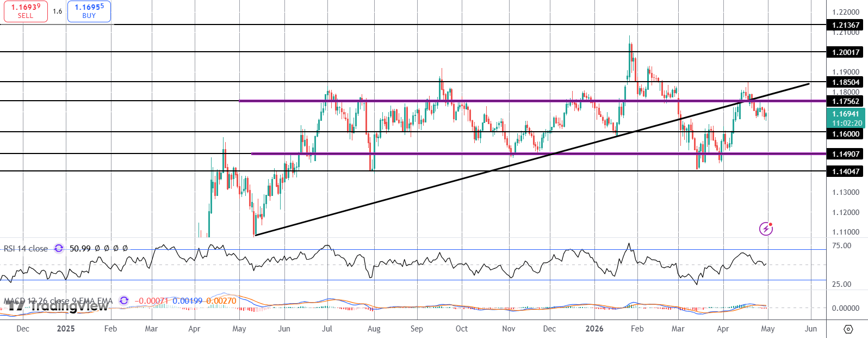
Task: Select the 1.14907 price level label
Action: click(x=846, y=154)
